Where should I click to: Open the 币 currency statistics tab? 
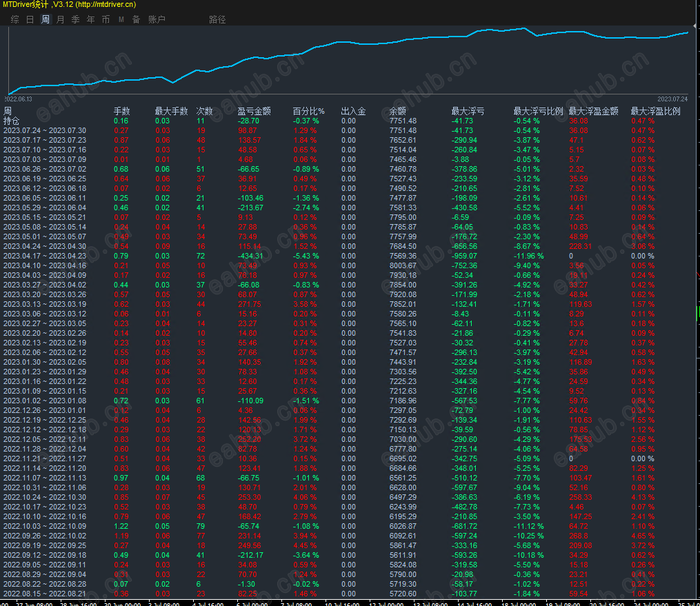point(106,19)
